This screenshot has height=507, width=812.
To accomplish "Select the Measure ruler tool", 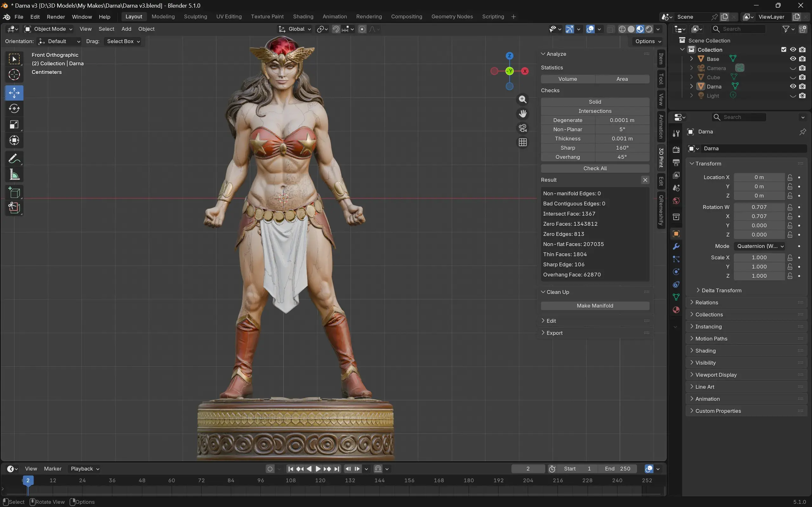I will click(x=14, y=174).
